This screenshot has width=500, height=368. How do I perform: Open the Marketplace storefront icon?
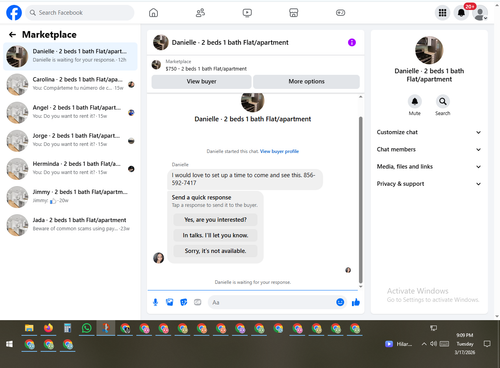click(294, 13)
